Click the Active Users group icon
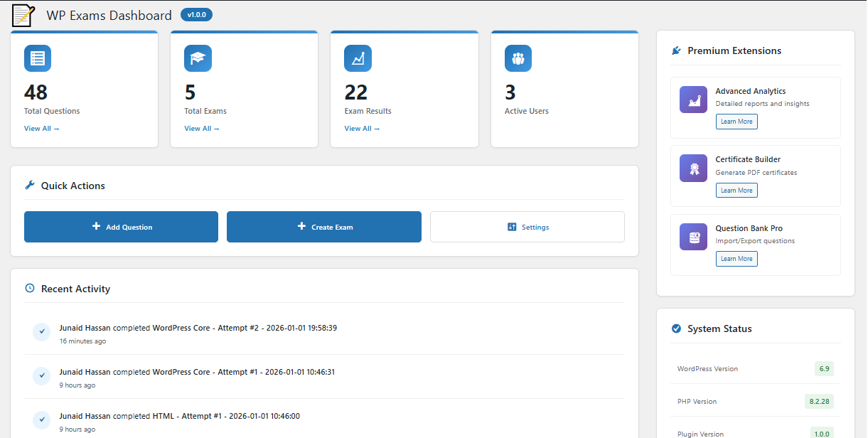This screenshot has height=438, width=868. [x=518, y=58]
